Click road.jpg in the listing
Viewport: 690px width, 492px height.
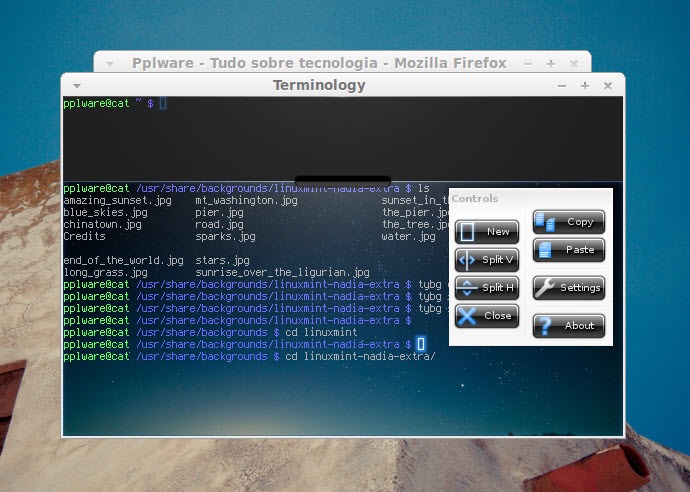click(219, 224)
